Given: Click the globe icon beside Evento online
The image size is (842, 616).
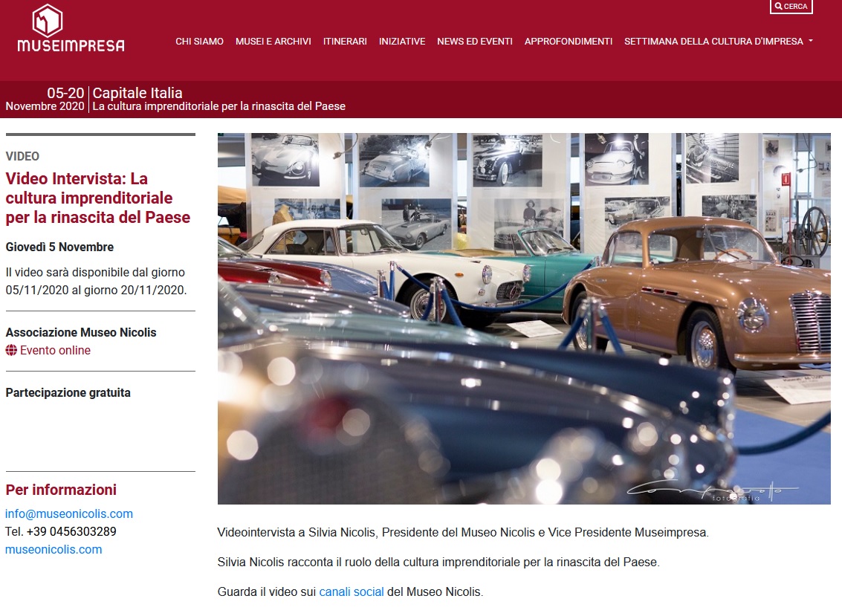Looking at the screenshot, I should (11, 350).
